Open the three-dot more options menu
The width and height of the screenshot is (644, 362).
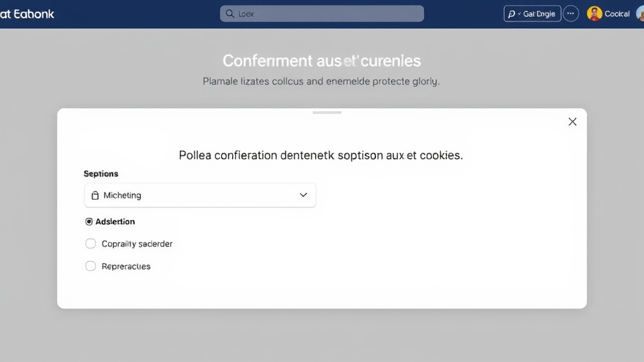571,13
